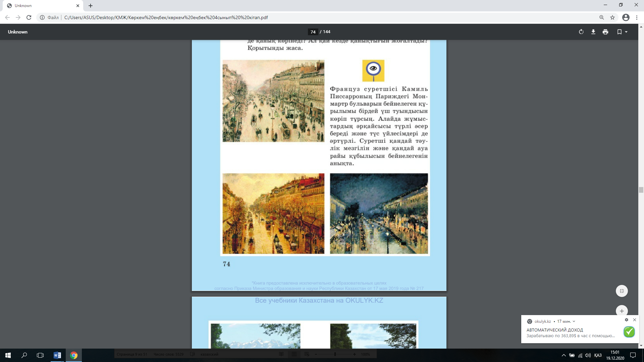Open Word from the taskbar
The width and height of the screenshot is (644, 362).
57,355
